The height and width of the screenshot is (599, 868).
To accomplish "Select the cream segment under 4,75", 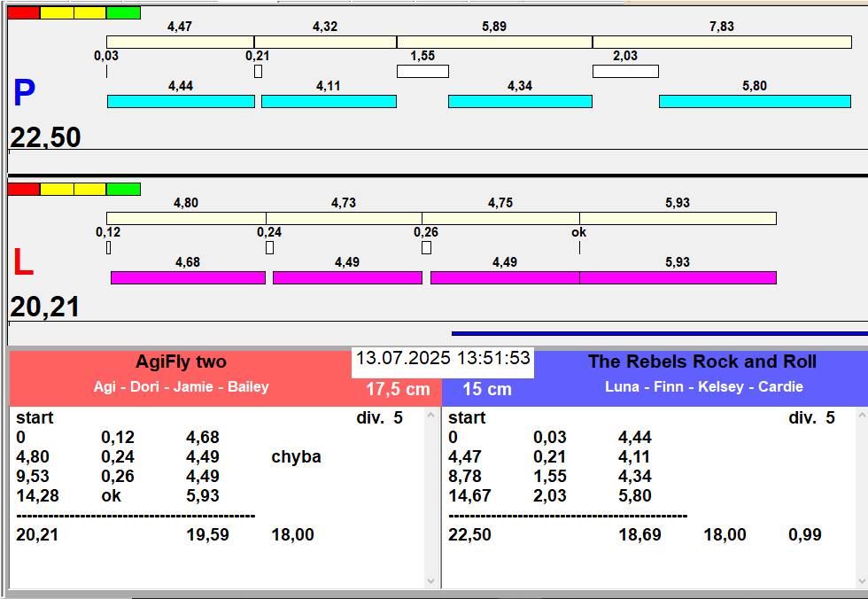I will coord(501,219).
